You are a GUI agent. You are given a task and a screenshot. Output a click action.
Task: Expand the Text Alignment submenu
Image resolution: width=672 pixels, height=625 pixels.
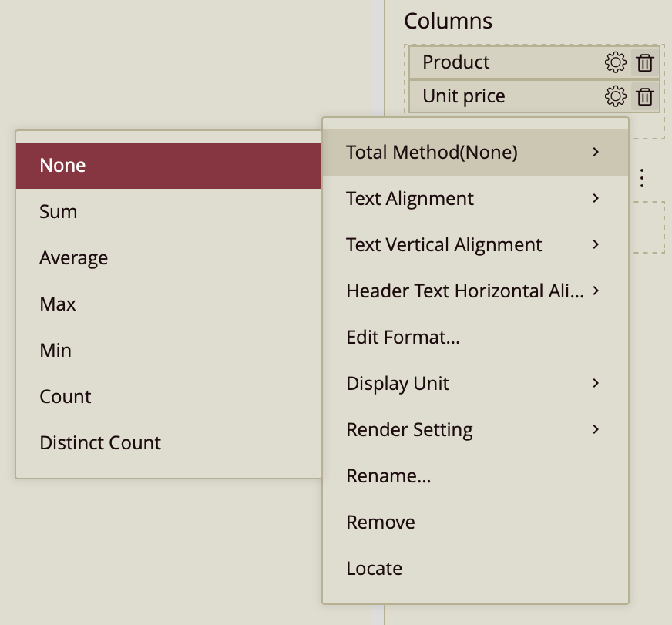[x=474, y=199]
